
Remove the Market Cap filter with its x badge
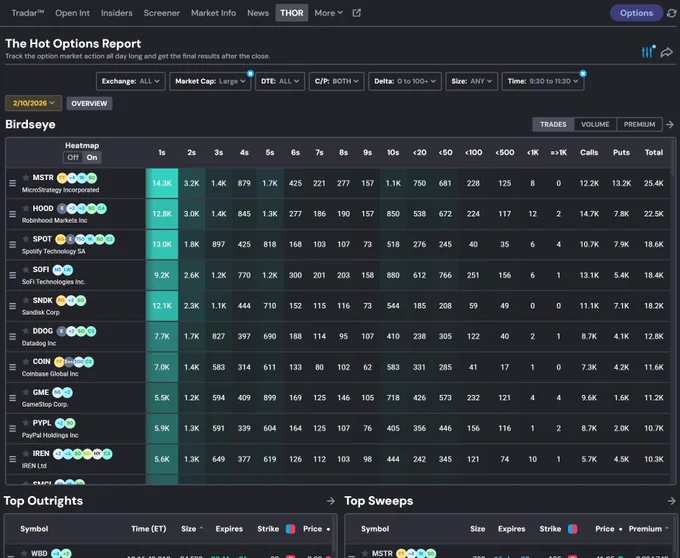[250, 73]
